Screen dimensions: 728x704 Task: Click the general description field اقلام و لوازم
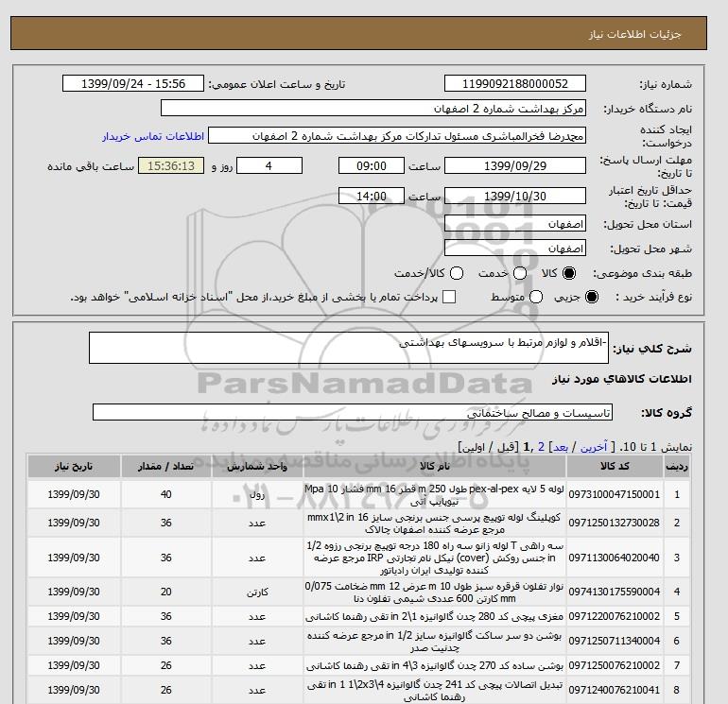click(x=349, y=348)
